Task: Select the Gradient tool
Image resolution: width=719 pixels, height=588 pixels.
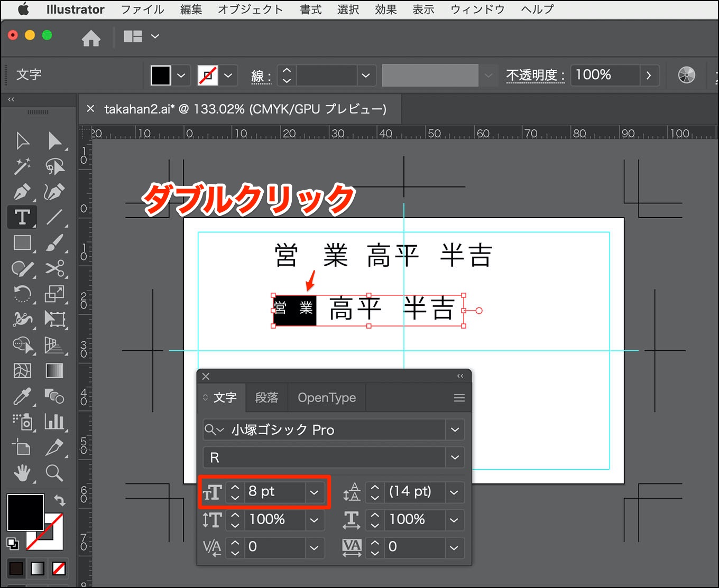Action: coord(54,370)
